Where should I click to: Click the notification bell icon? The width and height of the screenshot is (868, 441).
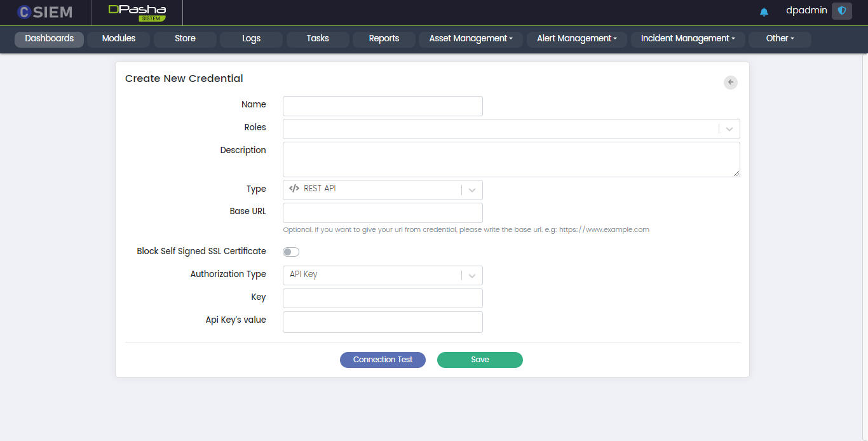coord(764,11)
